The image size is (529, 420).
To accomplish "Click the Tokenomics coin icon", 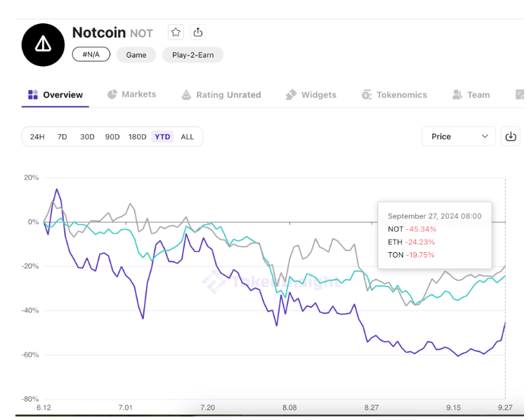I will tap(367, 95).
